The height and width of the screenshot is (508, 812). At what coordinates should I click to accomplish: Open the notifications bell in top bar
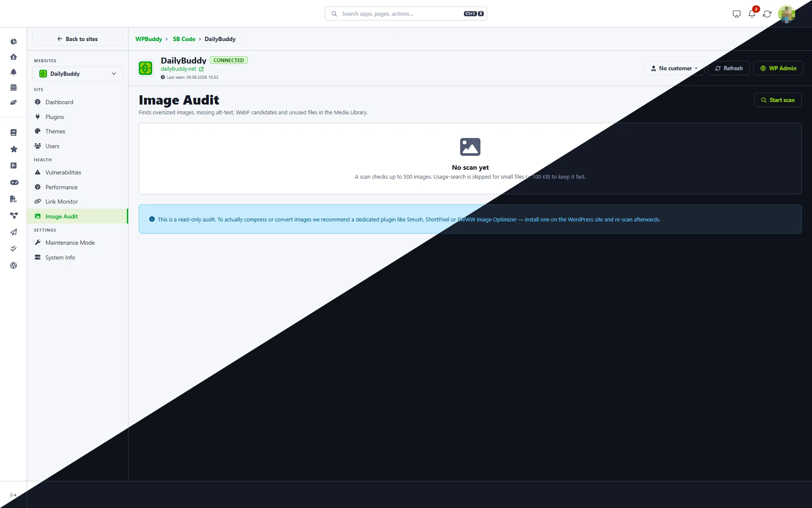pos(752,14)
